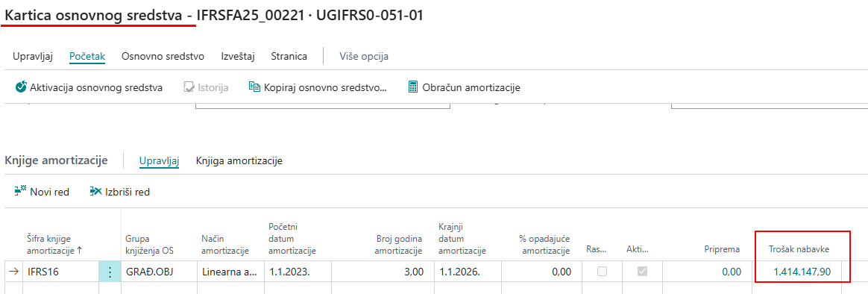Image resolution: width=868 pixels, height=294 pixels.
Task: Expand Više opcija menu
Action: click(x=364, y=56)
